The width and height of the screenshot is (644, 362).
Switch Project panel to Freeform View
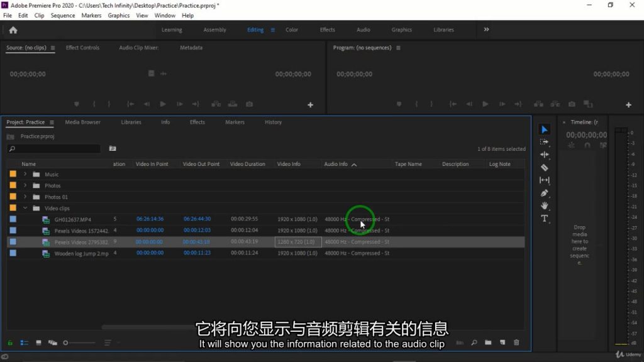(53, 343)
